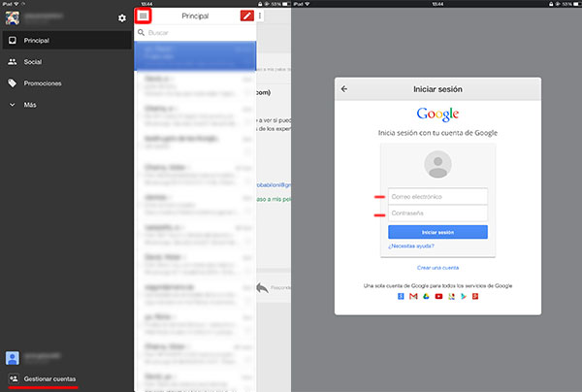
Task: Click the Google Drive service icon
Action: (426, 296)
